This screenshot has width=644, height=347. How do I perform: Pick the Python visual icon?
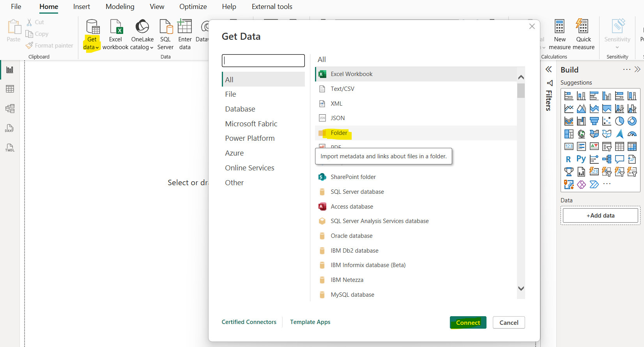click(581, 159)
